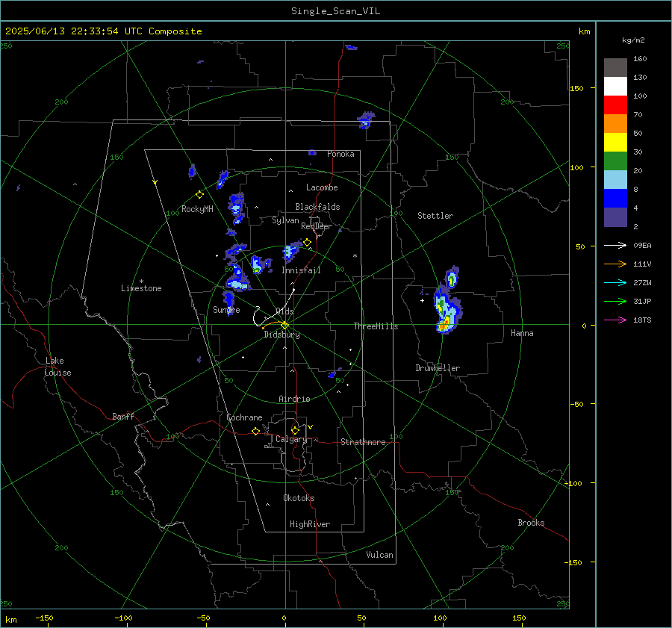Click the Didsbury city label
The image size is (672, 628).
click(x=281, y=335)
